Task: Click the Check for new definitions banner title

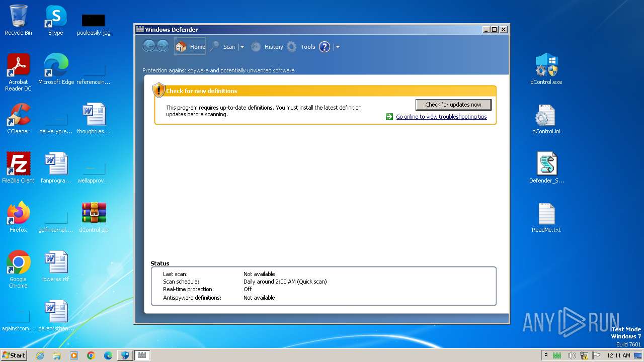Action: pos(201,91)
